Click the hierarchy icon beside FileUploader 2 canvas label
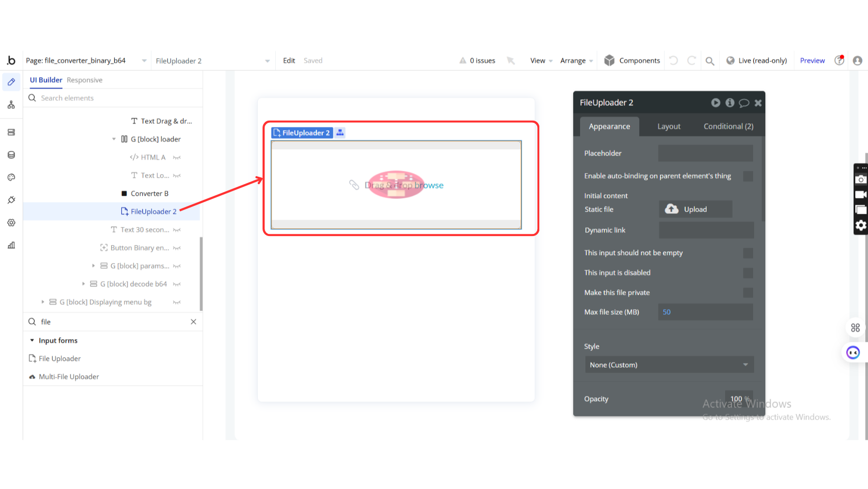 coord(340,133)
